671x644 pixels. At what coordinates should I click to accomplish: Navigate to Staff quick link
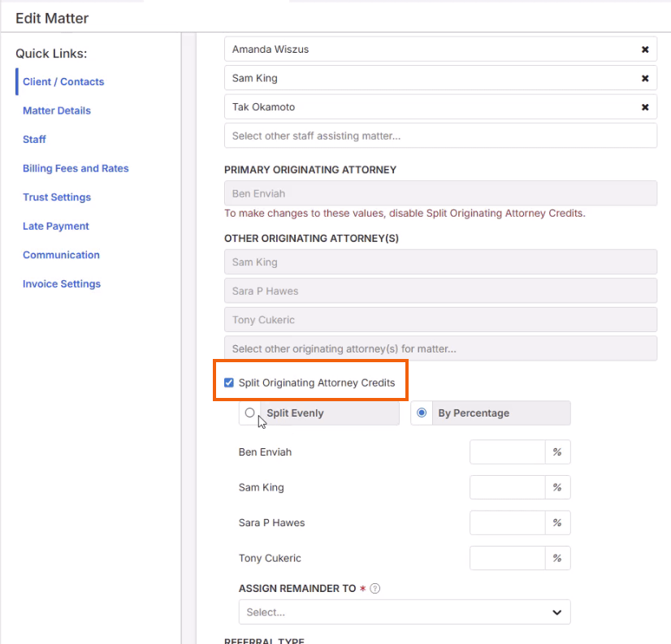(x=34, y=140)
